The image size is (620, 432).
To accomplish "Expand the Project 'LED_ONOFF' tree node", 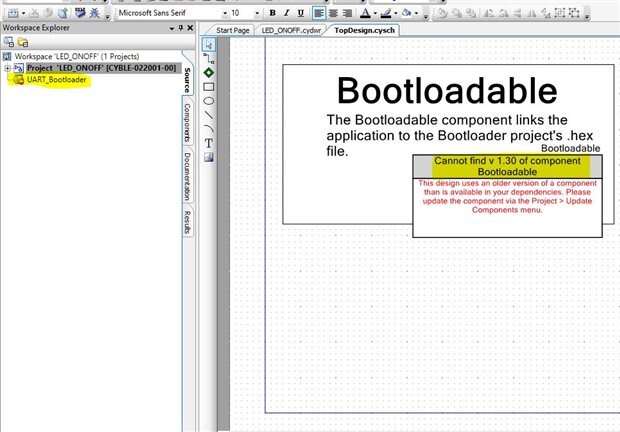I will [8, 68].
